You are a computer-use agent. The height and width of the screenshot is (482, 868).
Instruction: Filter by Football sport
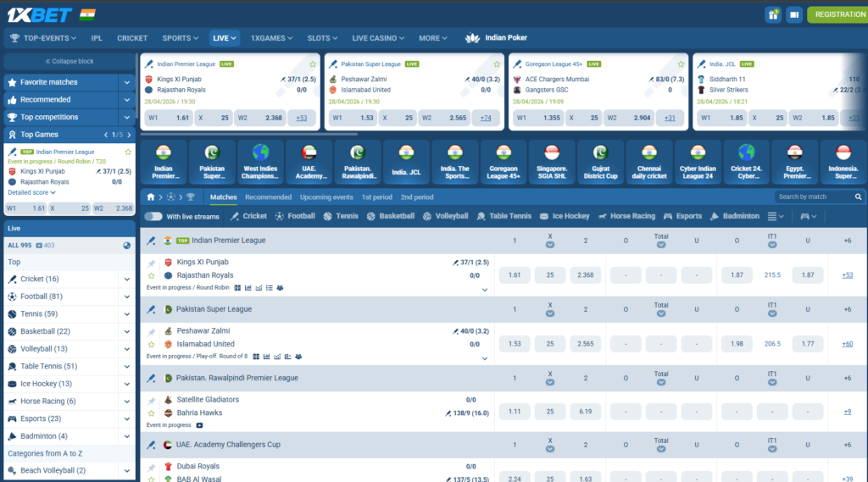pyautogui.click(x=295, y=216)
